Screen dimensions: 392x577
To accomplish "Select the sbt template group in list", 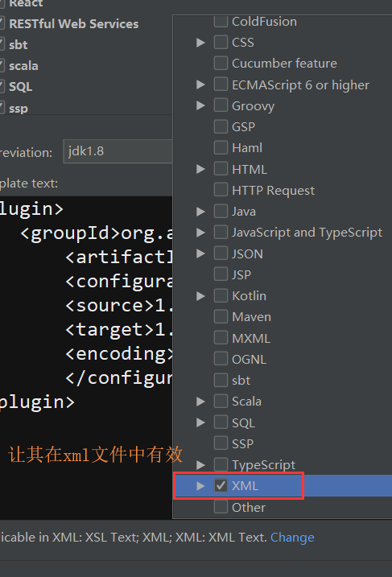I will pyautogui.click(x=18, y=45).
